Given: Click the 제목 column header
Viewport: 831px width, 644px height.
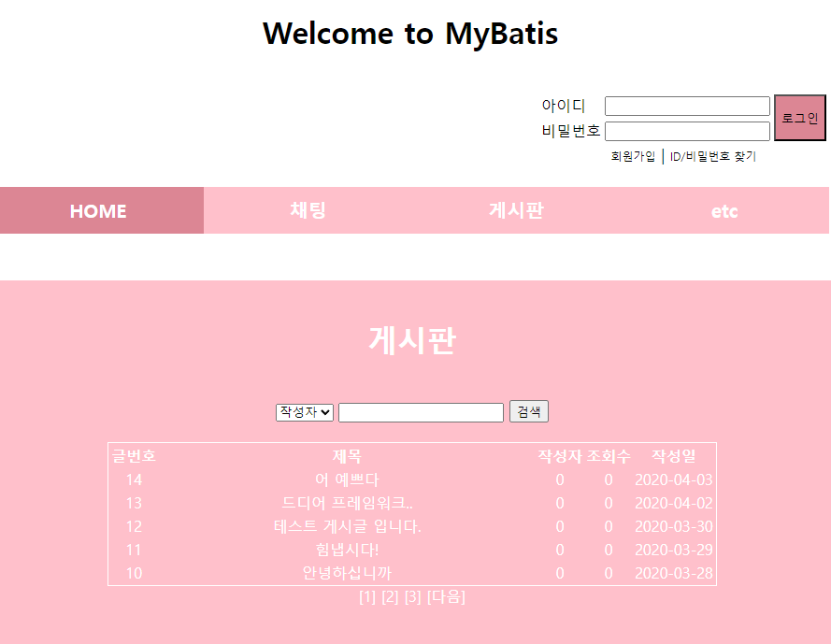Looking at the screenshot, I should [347, 456].
